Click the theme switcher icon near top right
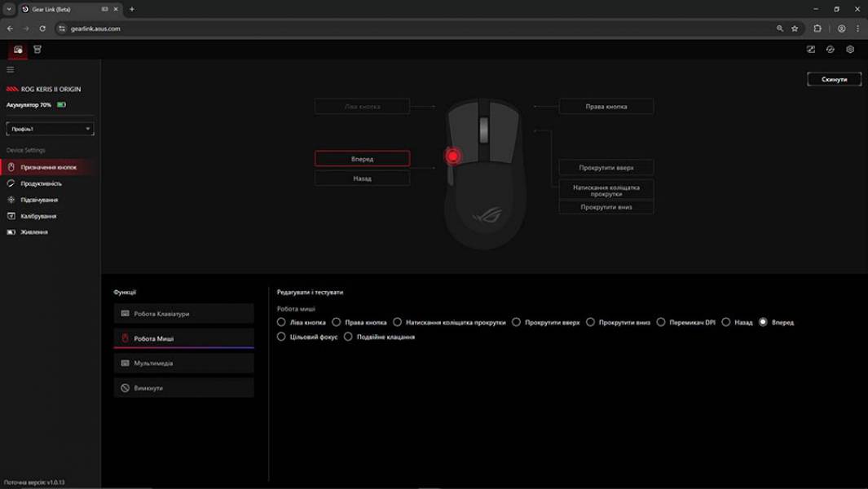Viewport: 868px width, 489px height. coord(810,49)
